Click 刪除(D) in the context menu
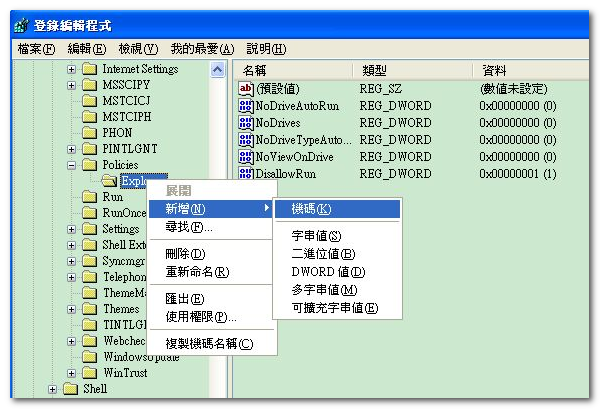This screenshot has width=600, height=409. click(185, 254)
